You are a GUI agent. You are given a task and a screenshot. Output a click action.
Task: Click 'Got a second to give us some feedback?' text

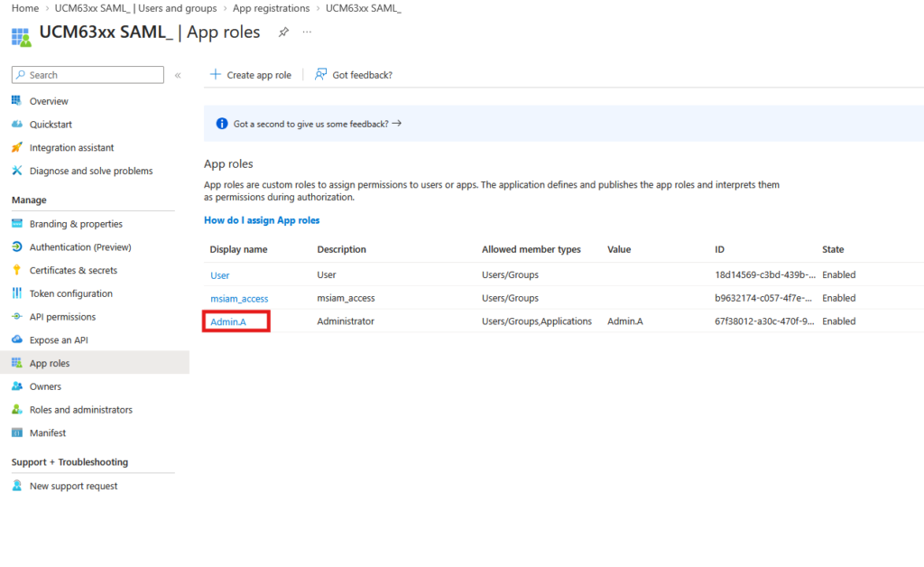click(x=310, y=124)
